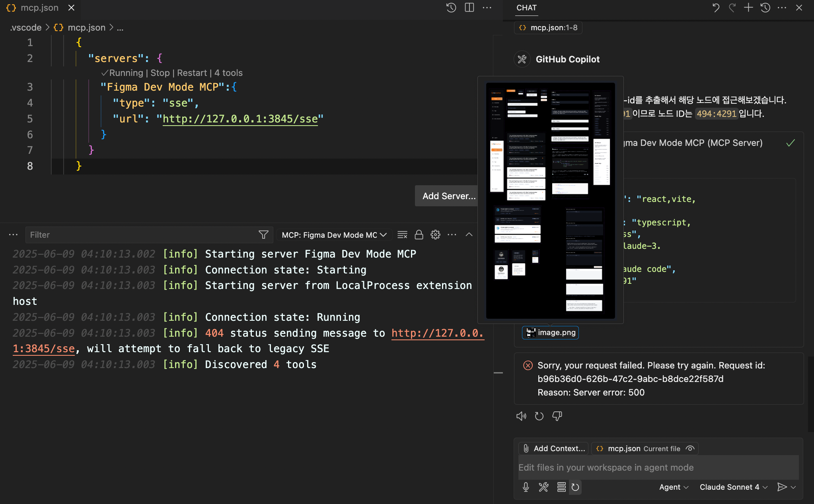The height and width of the screenshot is (504, 814).
Task: Click inline node ID 494:4291 in chat
Action: point(717,114)
